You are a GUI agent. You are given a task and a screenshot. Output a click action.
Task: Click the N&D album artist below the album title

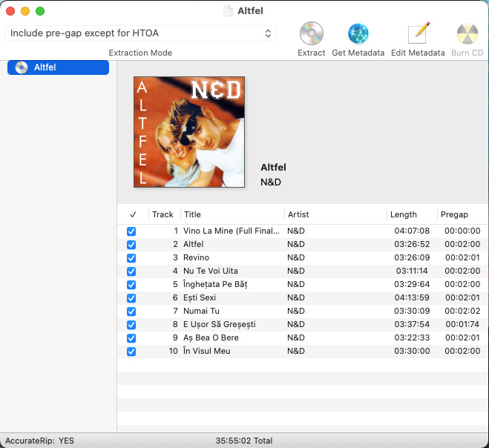[271, 182]
